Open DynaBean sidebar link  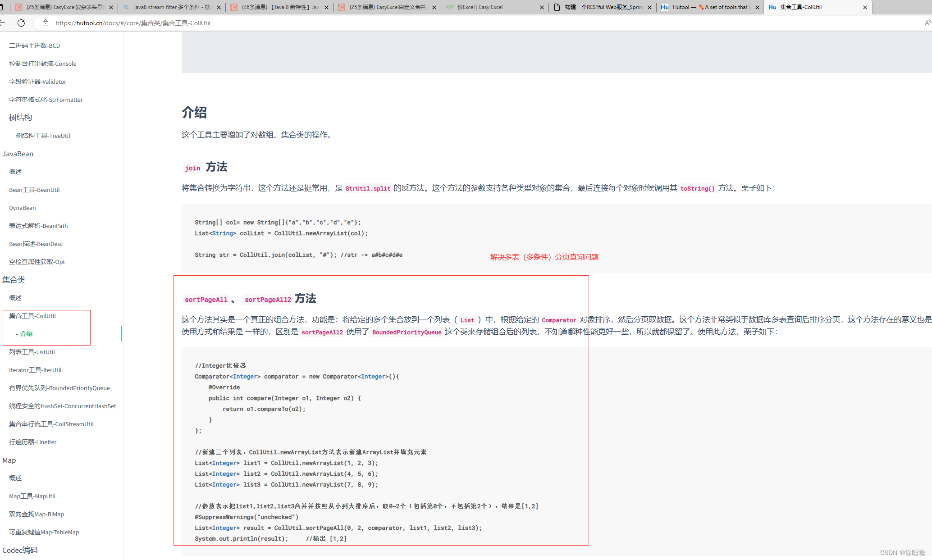[23, 208]
